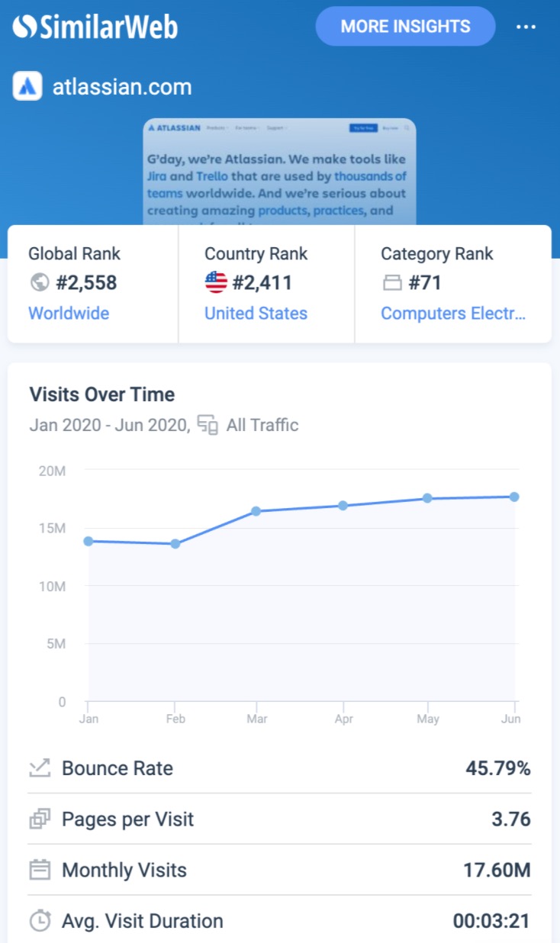Click the globe icon by Global Rank
The width and height of the screenshot is (560, 943).
coord(39,283)
